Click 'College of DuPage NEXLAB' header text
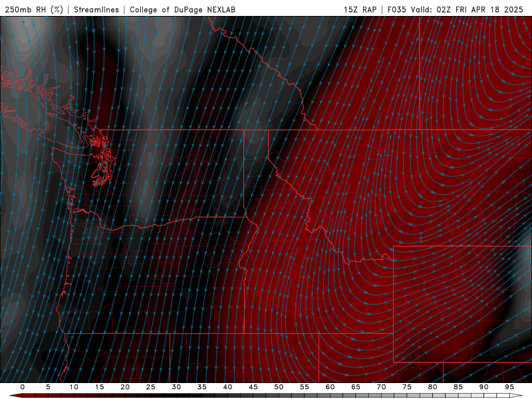 (182, 9)
